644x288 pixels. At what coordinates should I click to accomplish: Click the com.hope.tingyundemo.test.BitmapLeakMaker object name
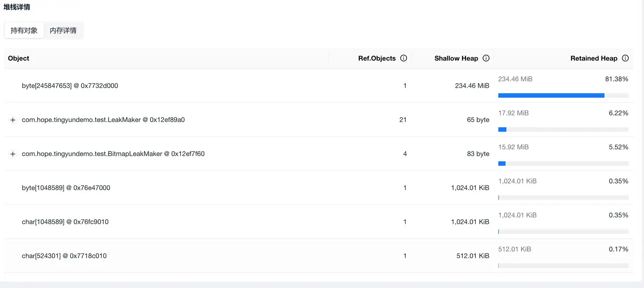click(113, 154)
